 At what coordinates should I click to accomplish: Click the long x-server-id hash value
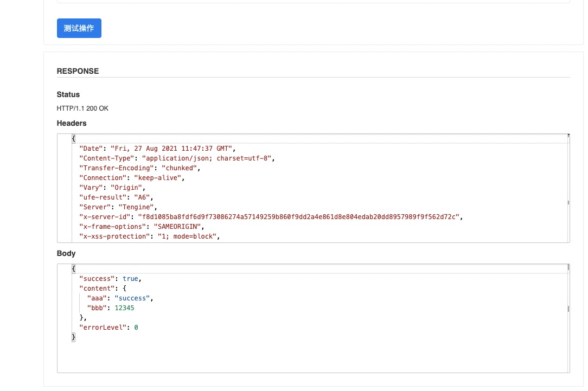coord(298,217)
